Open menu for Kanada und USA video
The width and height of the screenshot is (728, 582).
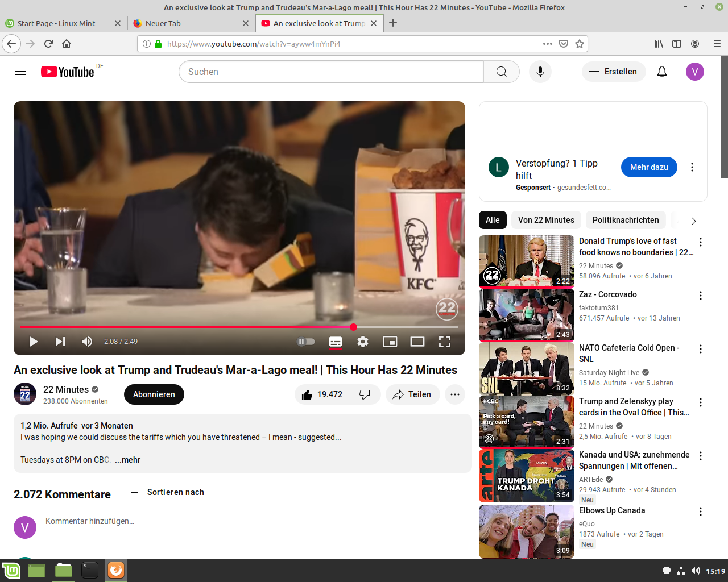(x=701, y=456)
